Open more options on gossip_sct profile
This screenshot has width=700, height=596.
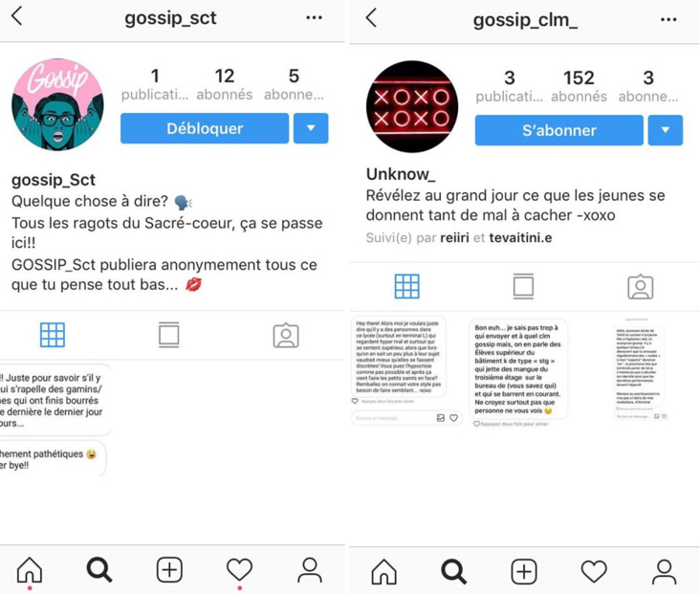314,17
